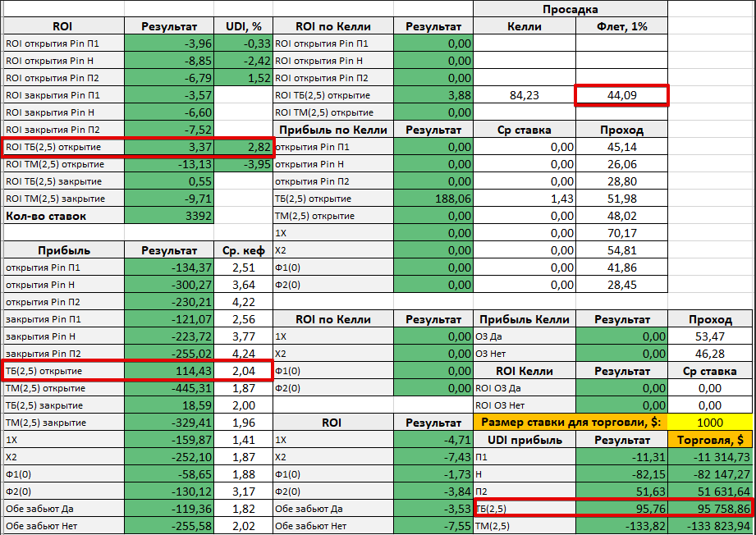
Task: Select the trading cell -11 314,73
Action: point(710,457)
